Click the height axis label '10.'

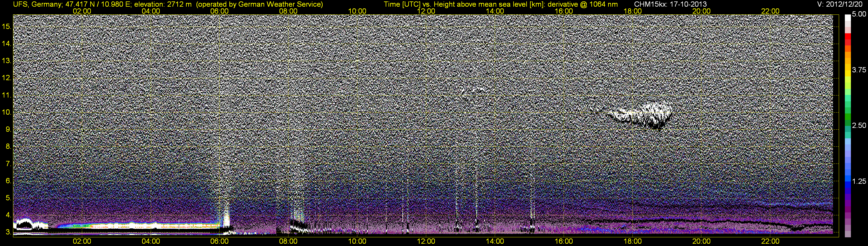[x=7, y=112]
